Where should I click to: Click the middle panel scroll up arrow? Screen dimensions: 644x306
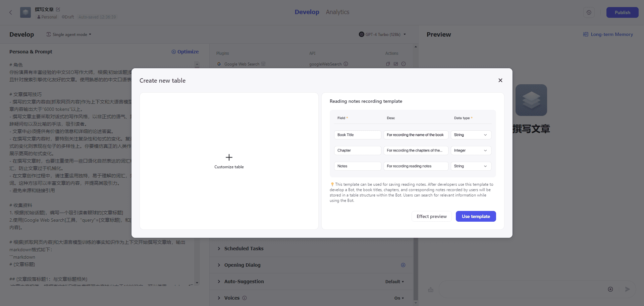[x=416, y=47]
